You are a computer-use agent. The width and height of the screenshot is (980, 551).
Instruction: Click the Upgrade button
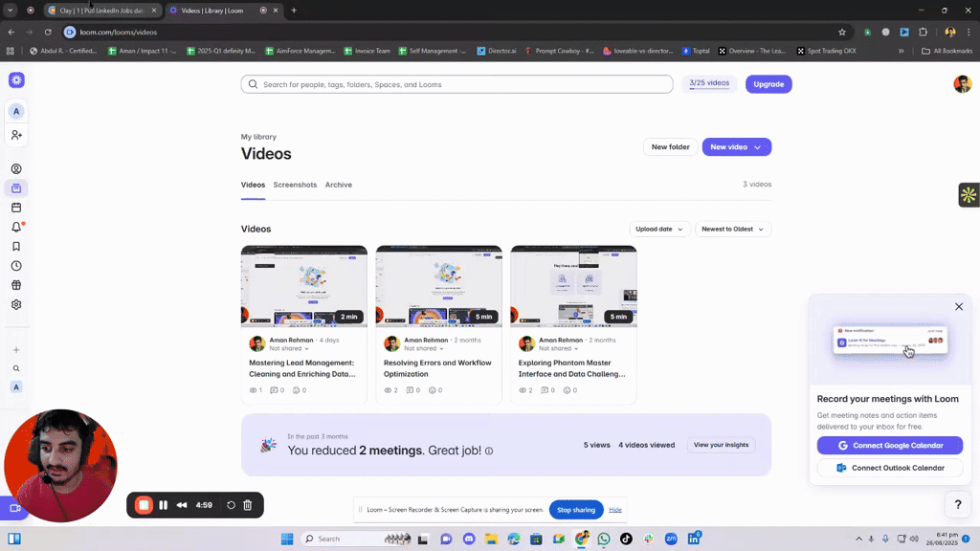click(x=768, y=83)
